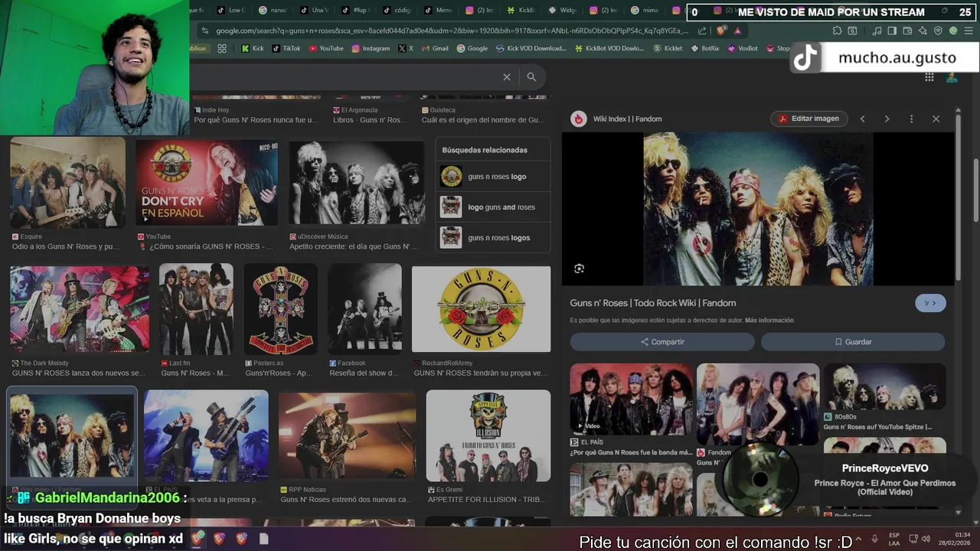The width and height of the screenshot is (980, 551).
Task: Open the browser extensions puzzle icon
Action: tap(838, 31)
